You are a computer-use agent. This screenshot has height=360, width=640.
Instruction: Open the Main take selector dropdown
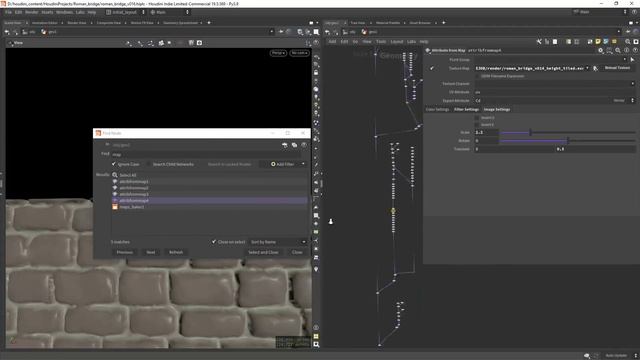click(x=169, y=12)
